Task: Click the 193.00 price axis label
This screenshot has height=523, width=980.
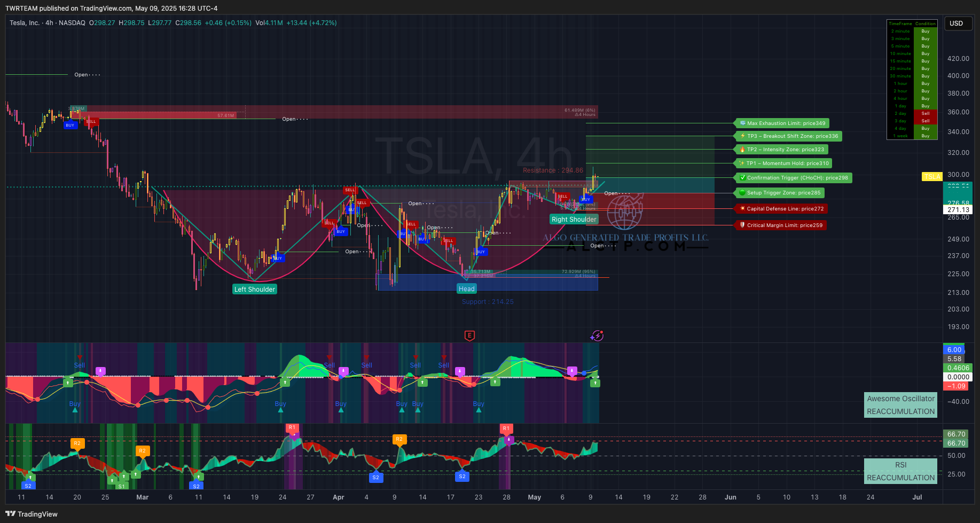Action: [958, 327]
